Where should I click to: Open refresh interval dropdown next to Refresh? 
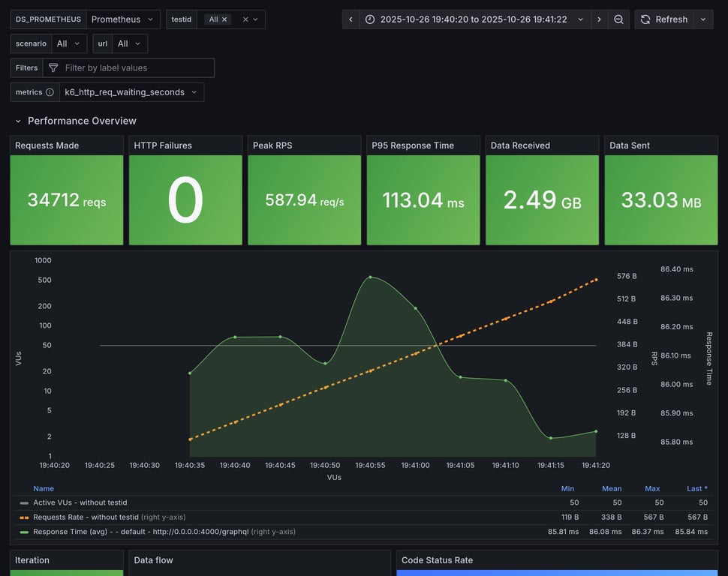(x=703, y=19)
